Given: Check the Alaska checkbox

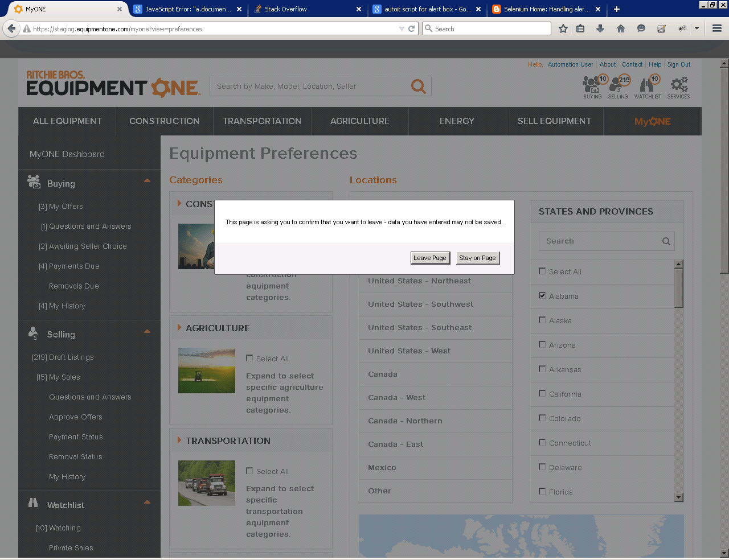Looking at the screenshot, I should coord(542,320).
